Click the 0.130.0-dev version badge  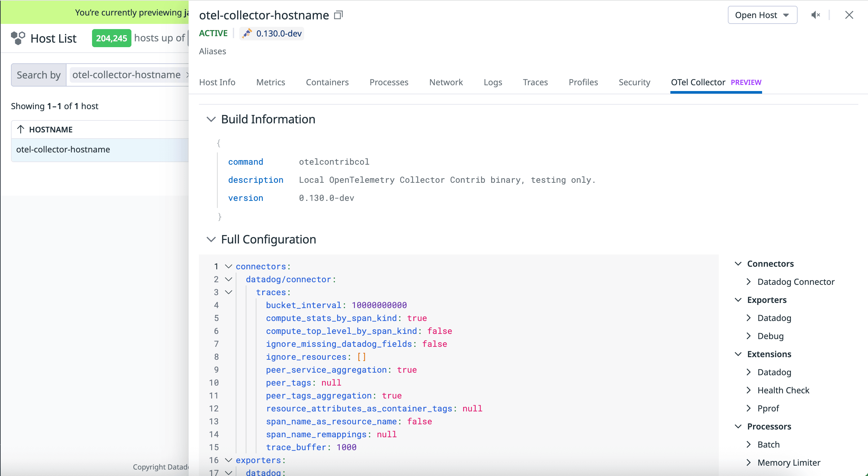[272, 33]
